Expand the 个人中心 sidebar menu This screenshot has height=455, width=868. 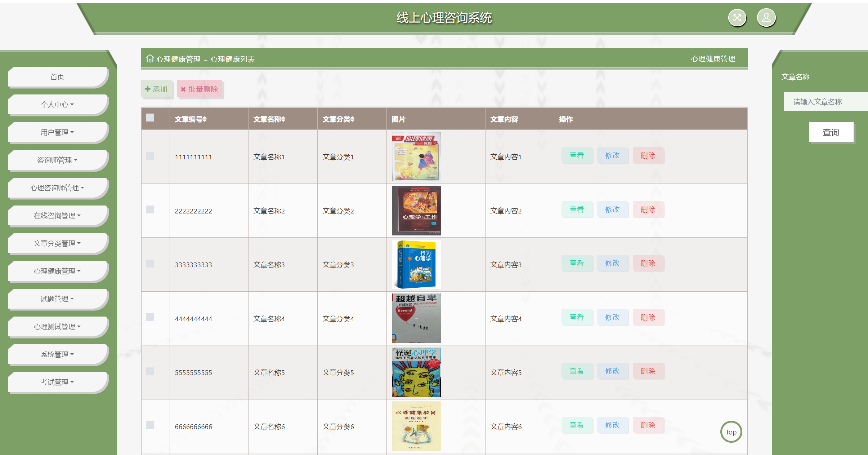tap(57, 105)
